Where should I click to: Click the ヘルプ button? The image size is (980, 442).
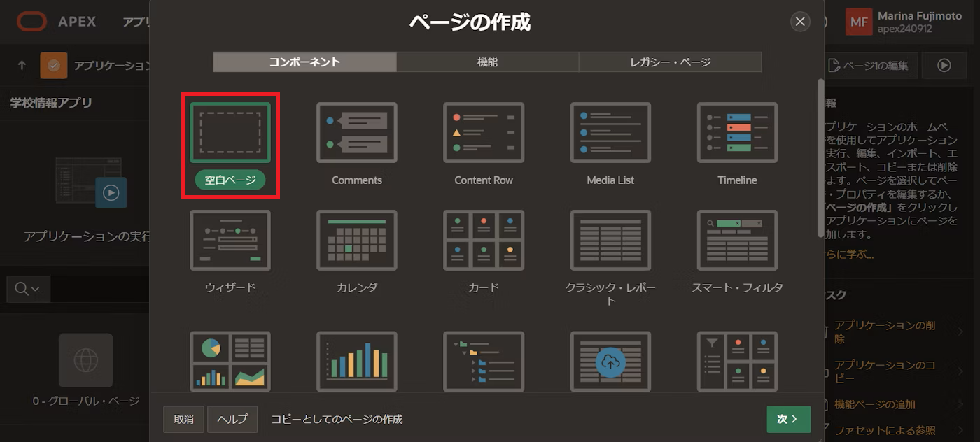pos(232,419)
